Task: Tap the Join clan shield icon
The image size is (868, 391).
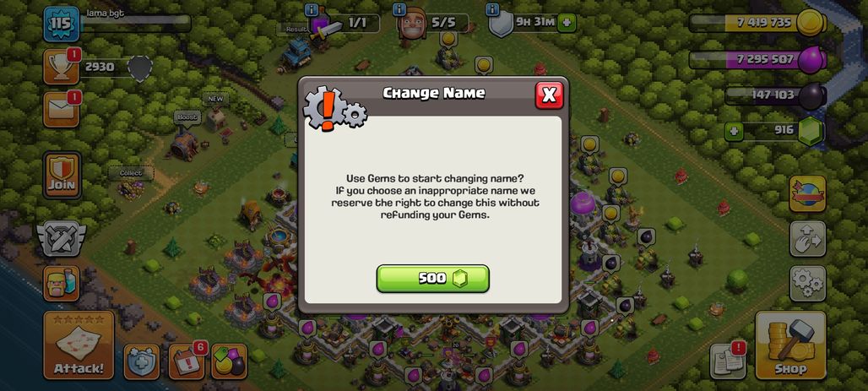Action: point(62,175)
